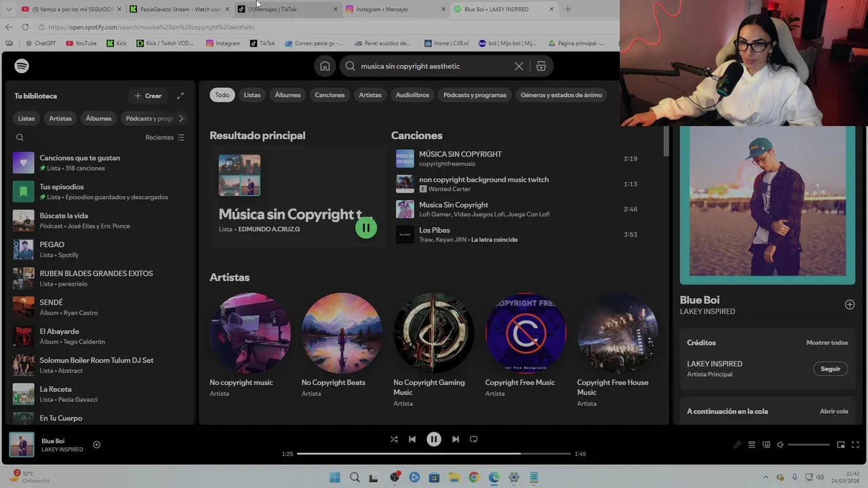This screenshot has width=868, height=488.
Task: Select the Listas search results filter
Action: click(x=252, y=95)
